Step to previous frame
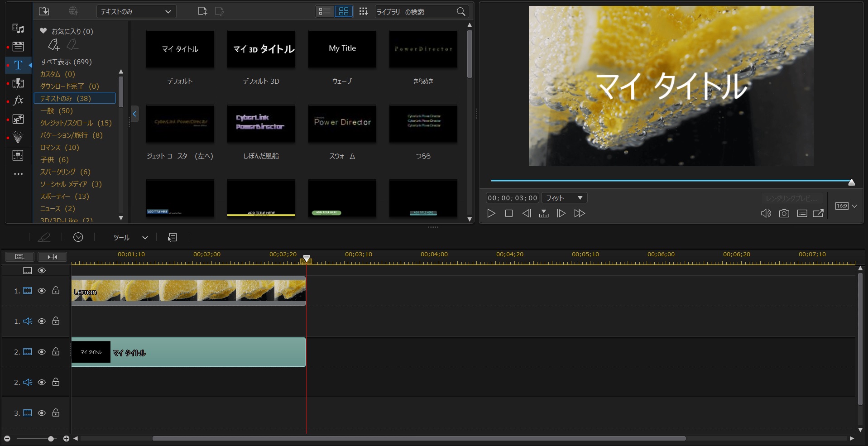 tap(527, 213)
